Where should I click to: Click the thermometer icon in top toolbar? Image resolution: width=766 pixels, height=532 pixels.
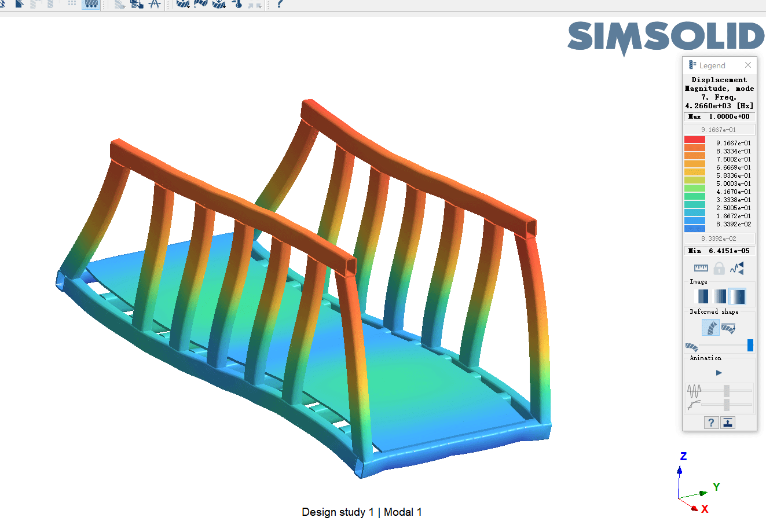pyautogui.click(x=237, y=4)
